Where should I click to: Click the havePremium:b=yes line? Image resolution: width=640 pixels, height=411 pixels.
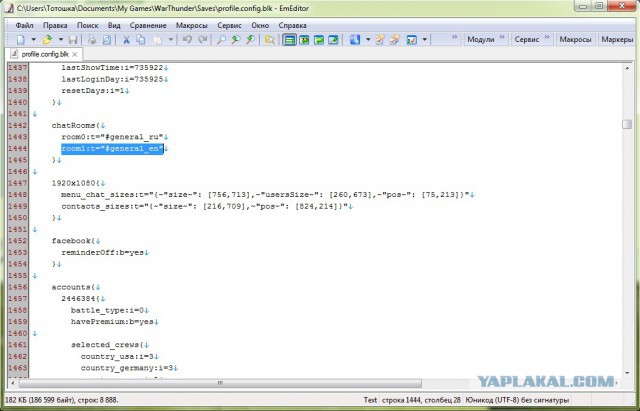click(112, 322)
